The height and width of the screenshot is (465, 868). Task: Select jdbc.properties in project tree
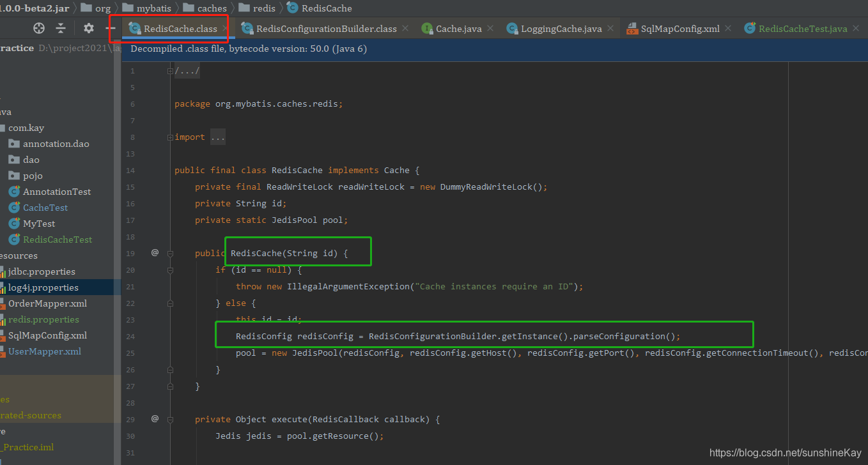[x=42, y=271]
